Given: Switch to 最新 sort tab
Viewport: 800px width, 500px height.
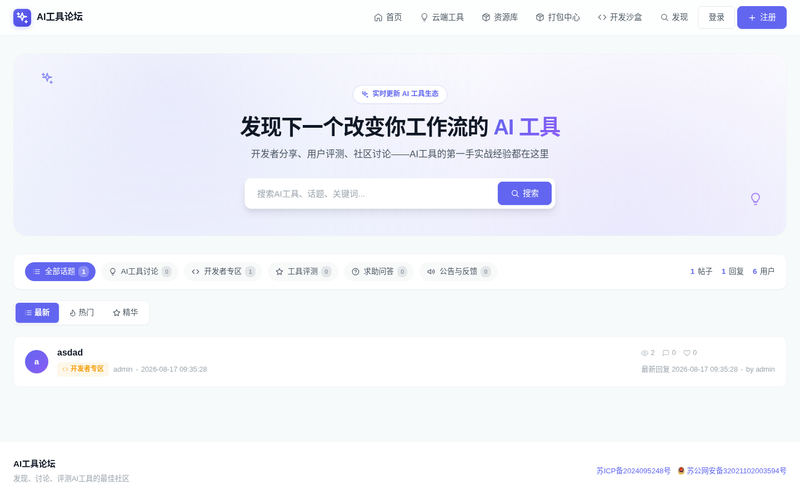Looking at the screenshot, I should (37, 313).
